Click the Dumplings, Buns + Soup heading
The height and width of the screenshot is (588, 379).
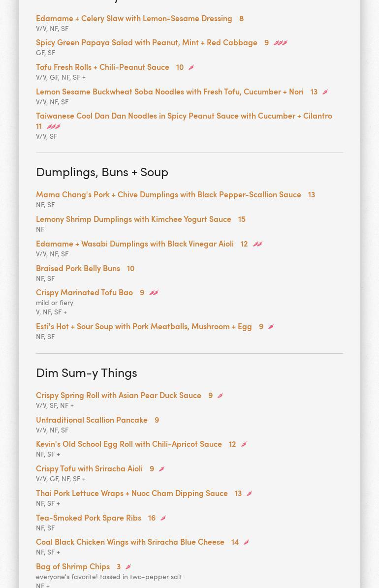102,172
